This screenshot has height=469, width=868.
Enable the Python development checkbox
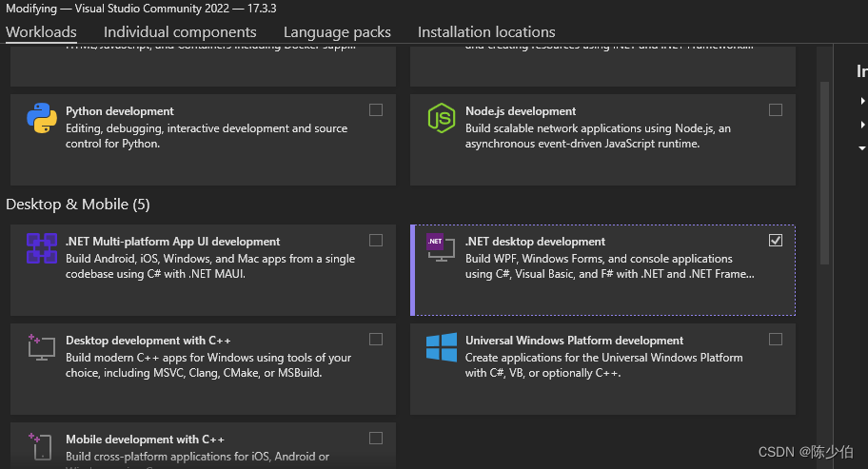pos(376,110)
